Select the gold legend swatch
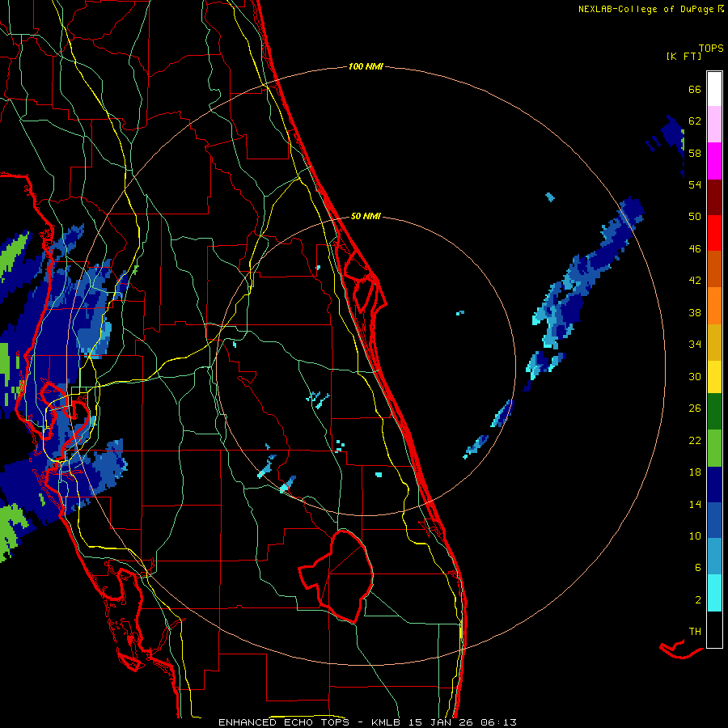Viewport: 728px width, 728px height. click(x=714, y=342)
